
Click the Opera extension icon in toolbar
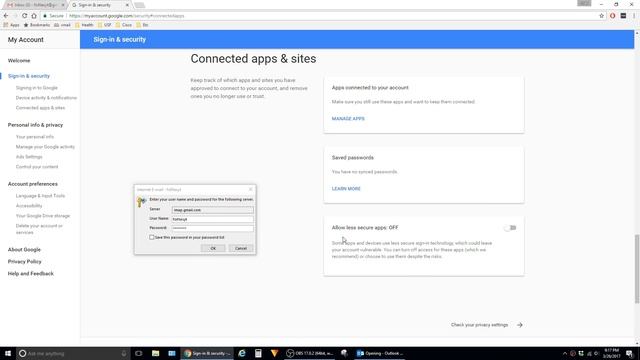(x=613, y=16)
